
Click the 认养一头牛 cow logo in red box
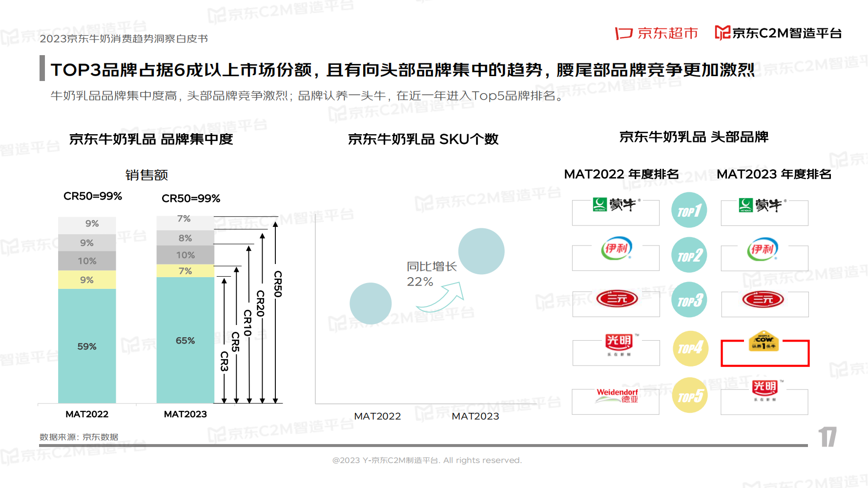(764, 341)
